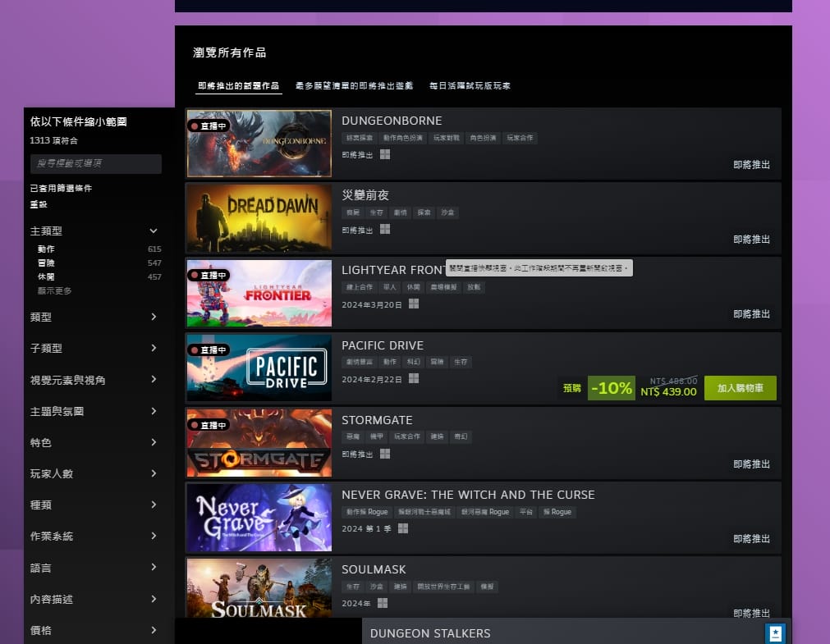The width and height of the screenshot is (830, 644).
Task: Open the STORMGATE game title
Action: point(377,420)
